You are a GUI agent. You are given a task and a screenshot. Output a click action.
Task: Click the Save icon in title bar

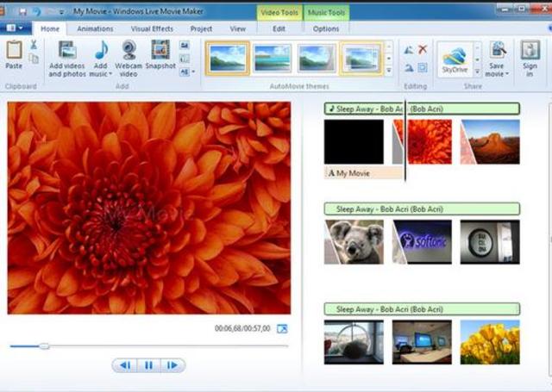[x=23, y=11]
